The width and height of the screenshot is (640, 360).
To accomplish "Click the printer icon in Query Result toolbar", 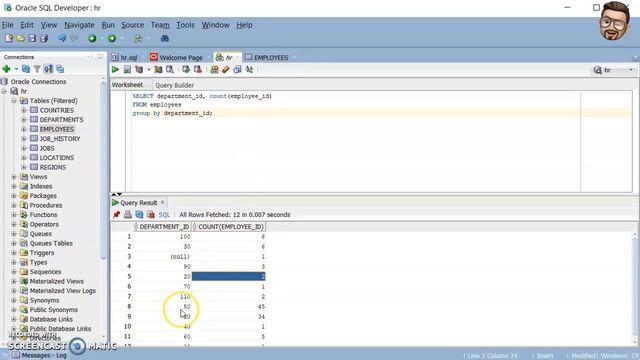I will 128,214.
